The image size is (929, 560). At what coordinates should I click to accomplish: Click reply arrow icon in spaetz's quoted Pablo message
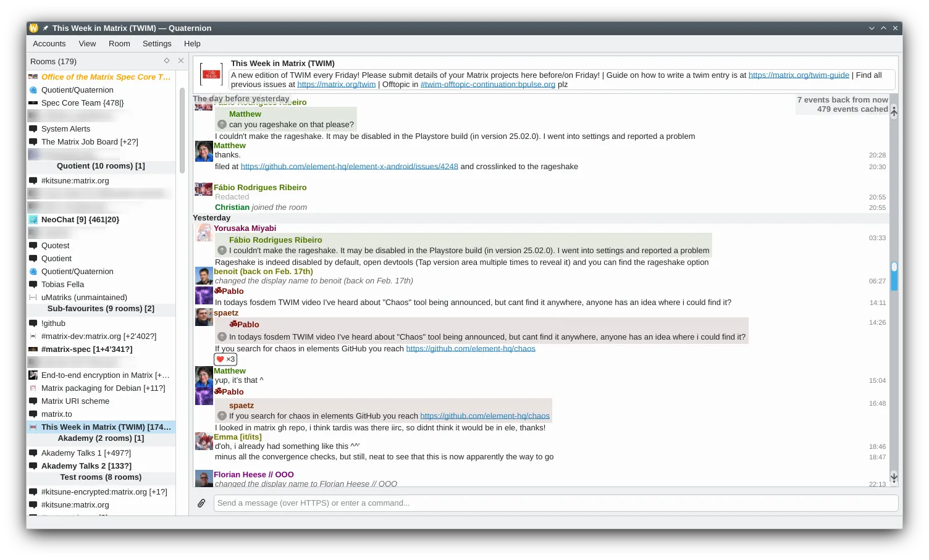[222, 337]
